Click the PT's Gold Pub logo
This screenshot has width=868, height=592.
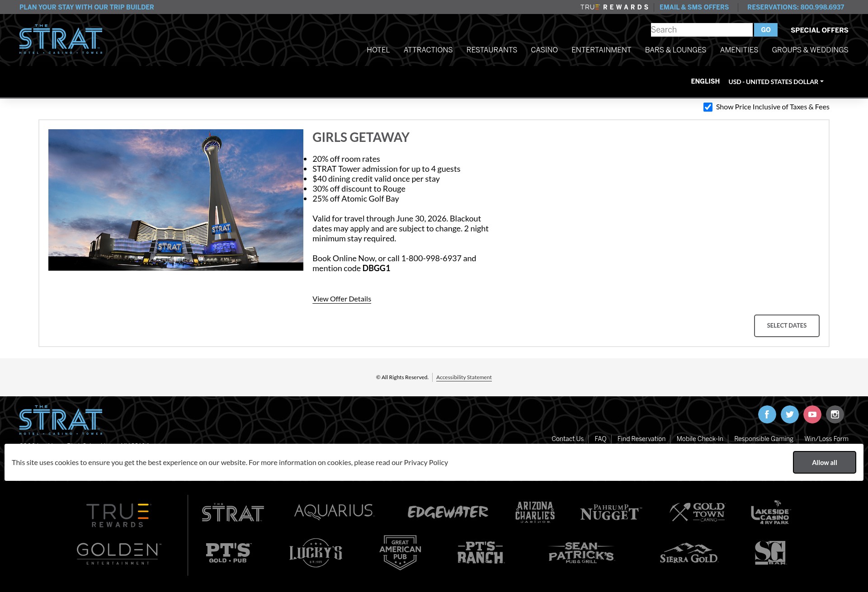pyautogui.click(x=228, y=553)
